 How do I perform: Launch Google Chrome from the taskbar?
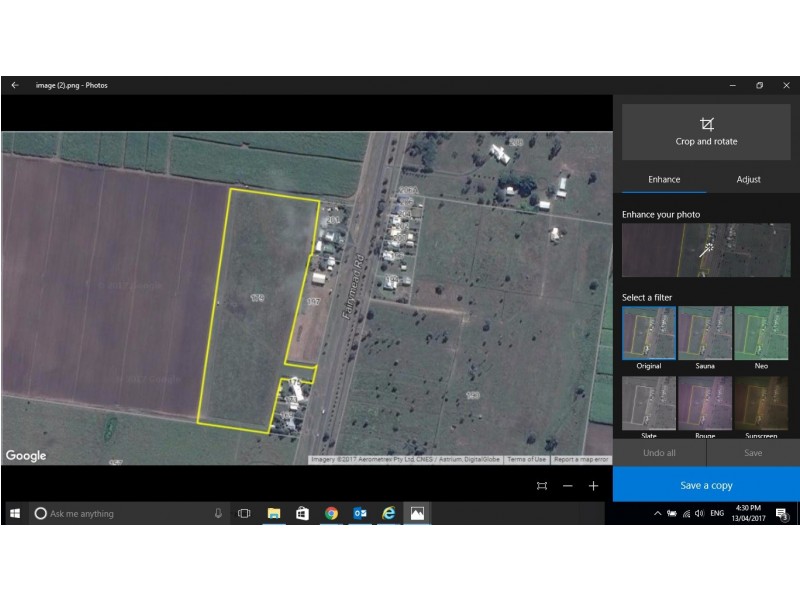[331, 513]
